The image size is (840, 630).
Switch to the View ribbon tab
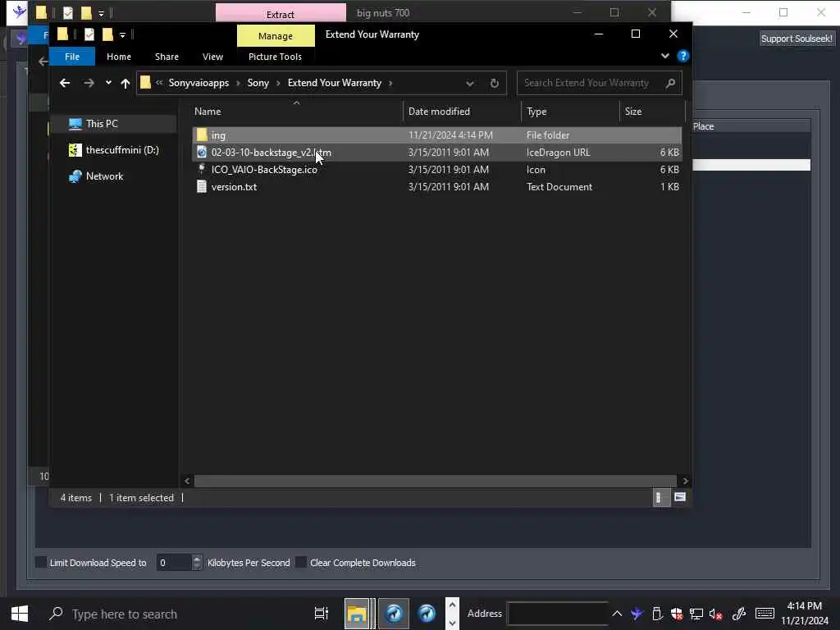click(x=212, y=57)
